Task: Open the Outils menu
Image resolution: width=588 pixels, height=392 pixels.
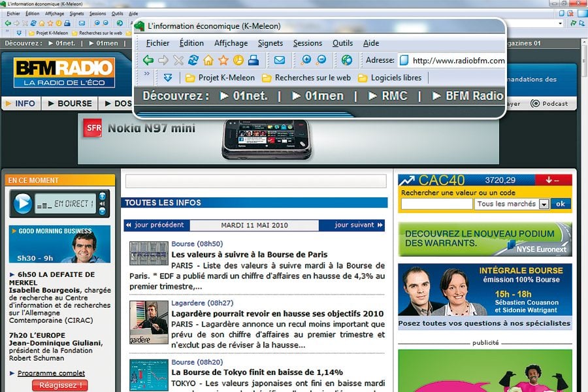Action: [342, 43]
